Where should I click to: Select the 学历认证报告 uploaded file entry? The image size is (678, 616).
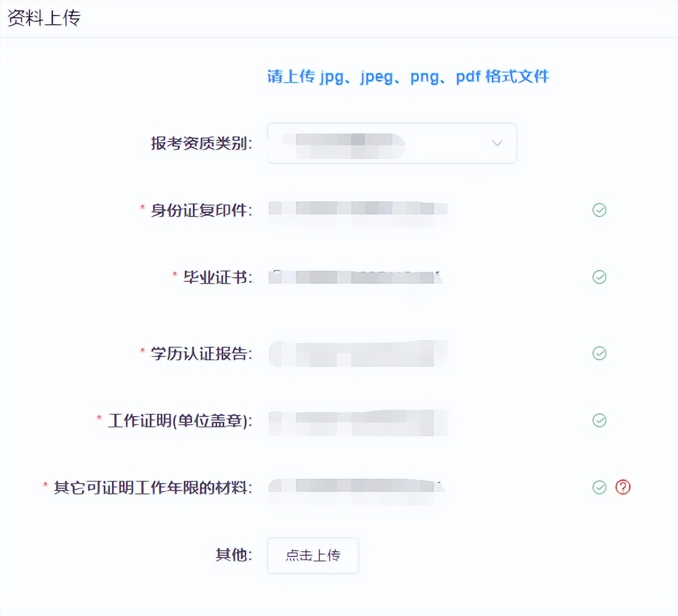[x=357, y=354]
